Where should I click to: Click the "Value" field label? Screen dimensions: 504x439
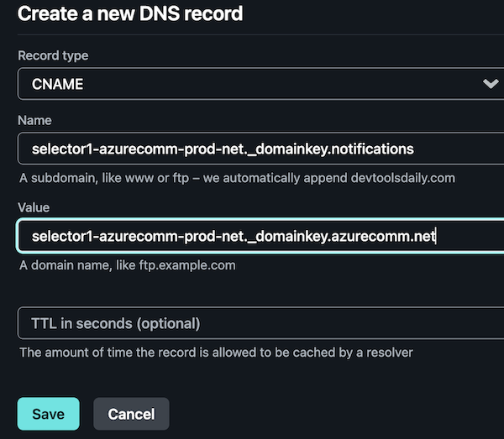tap(34, 206)
